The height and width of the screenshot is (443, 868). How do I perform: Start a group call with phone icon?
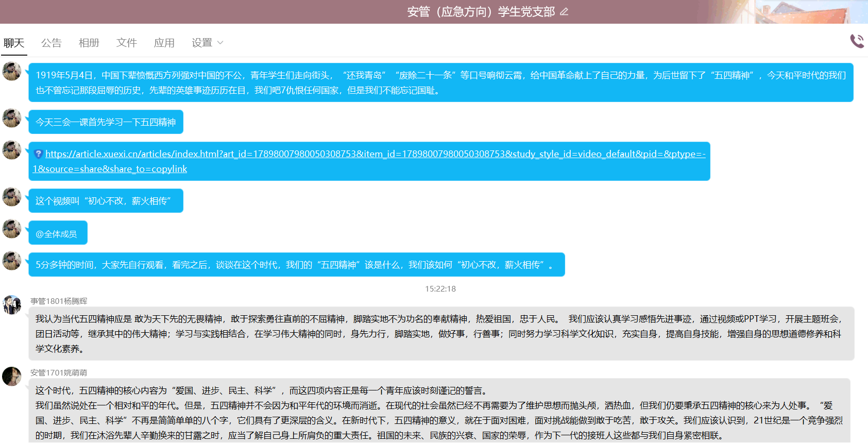point(857,41)
